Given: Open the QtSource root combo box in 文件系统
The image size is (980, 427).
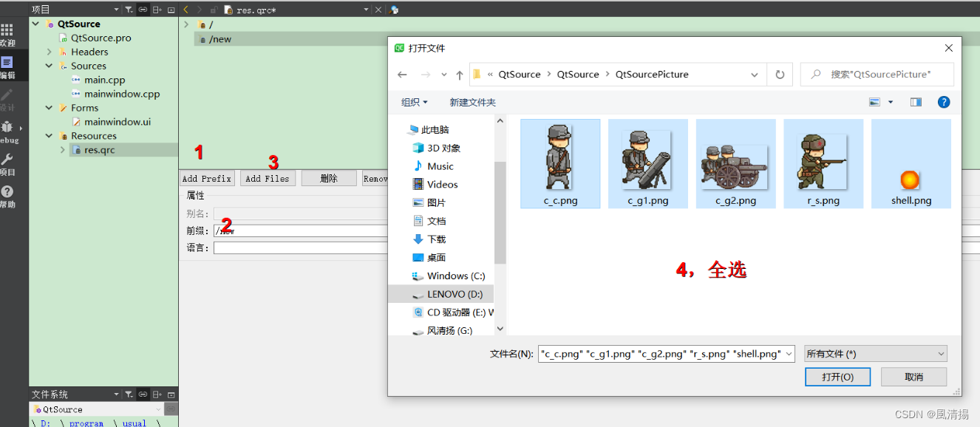Looking at the screenshot, I should coord(97,409).
